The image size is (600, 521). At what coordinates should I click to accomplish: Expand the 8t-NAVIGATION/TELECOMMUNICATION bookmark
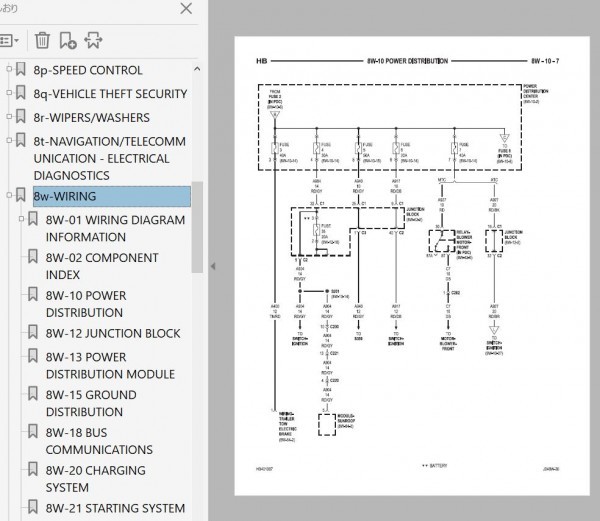click(x=9, y=140)
